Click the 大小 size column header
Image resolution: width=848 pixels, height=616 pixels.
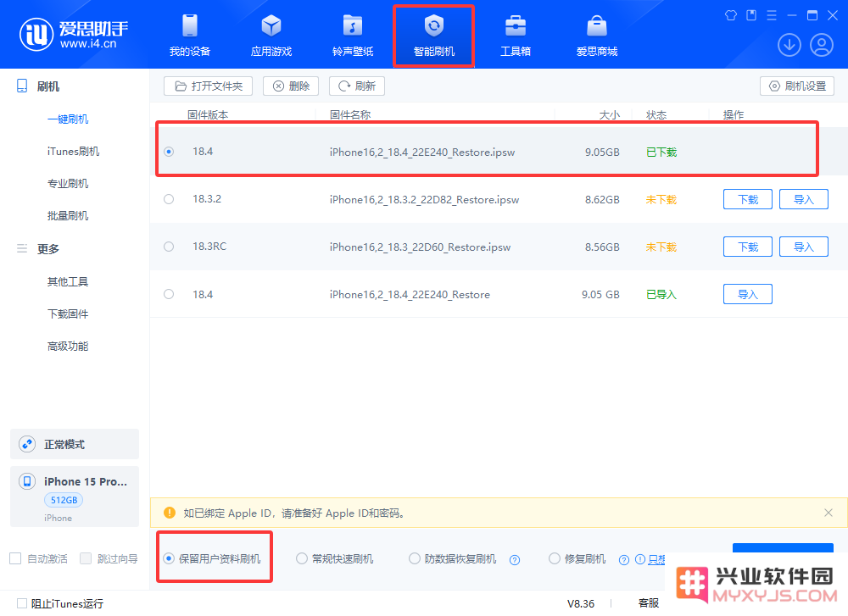click(x=610, y=114)
